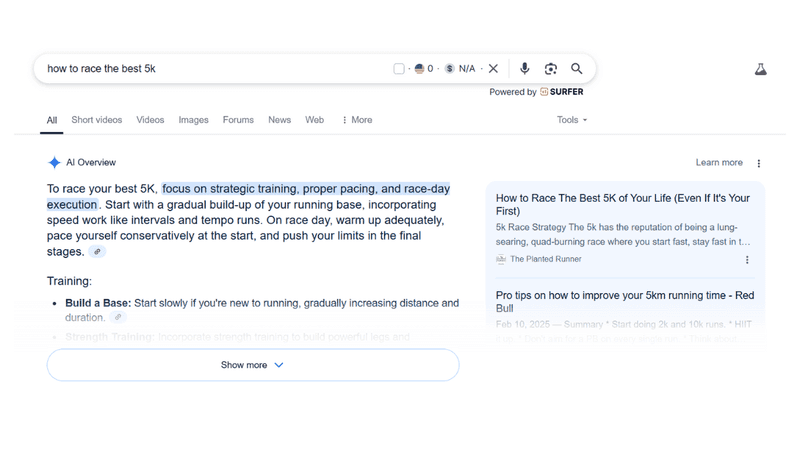Expand AI Overview with Show more
This screenshot has height=457, width=800.
pyautogui.click(x=253, y=365)
